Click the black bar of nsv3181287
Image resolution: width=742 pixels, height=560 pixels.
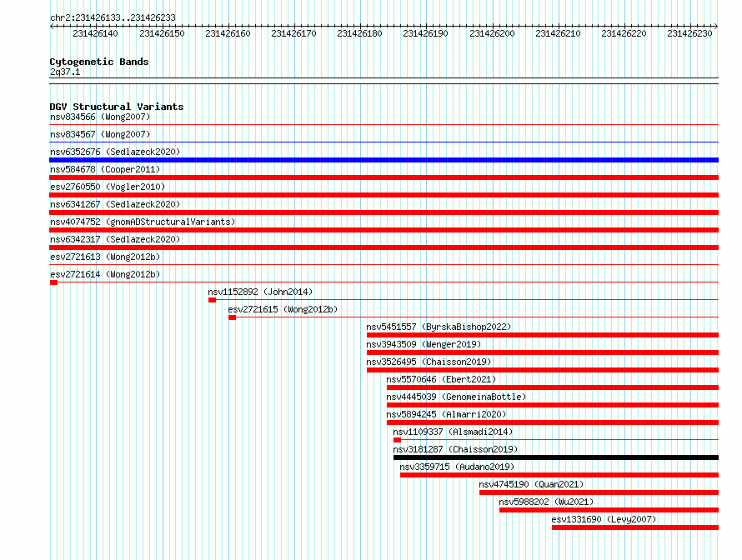[556, 457]
